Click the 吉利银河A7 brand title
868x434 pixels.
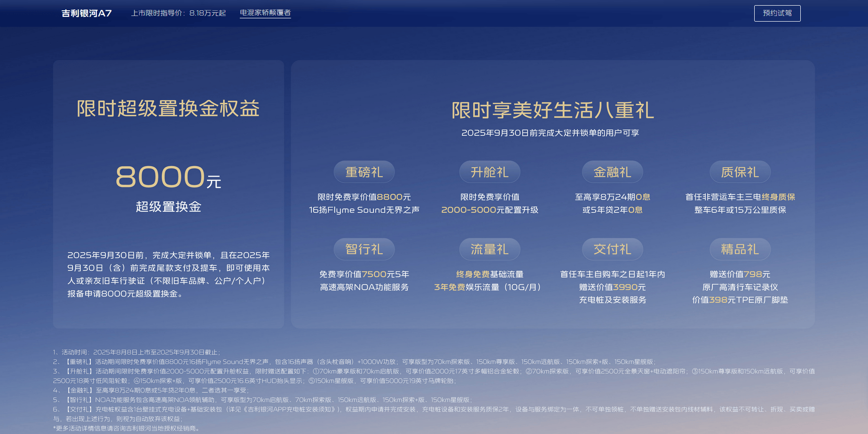[87, 13]
